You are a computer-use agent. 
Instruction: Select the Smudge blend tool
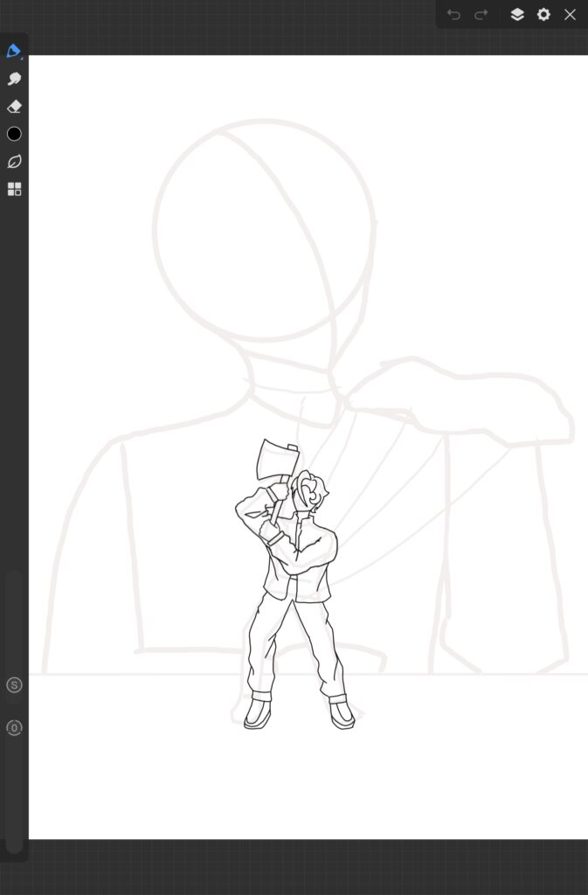point(14,79)
